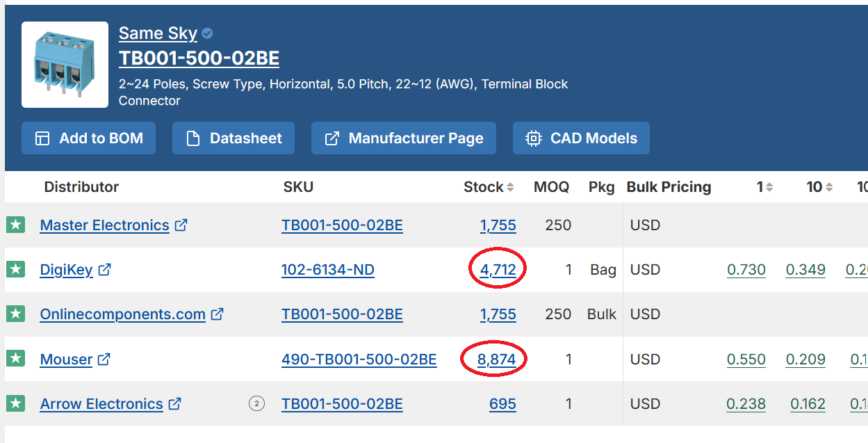This screenshot has width=868, height=443.
Task: Click the star icon for Mouser
Action: tap(15, 359)
